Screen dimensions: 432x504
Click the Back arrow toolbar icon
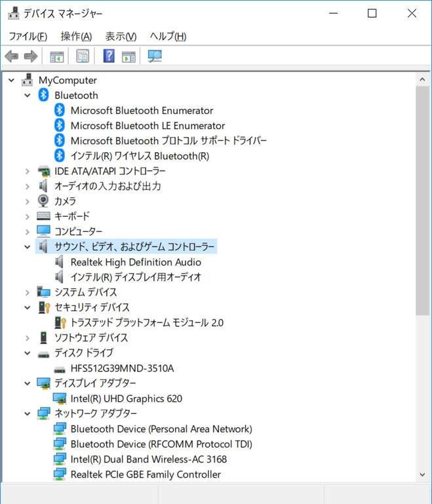[12, 56]
